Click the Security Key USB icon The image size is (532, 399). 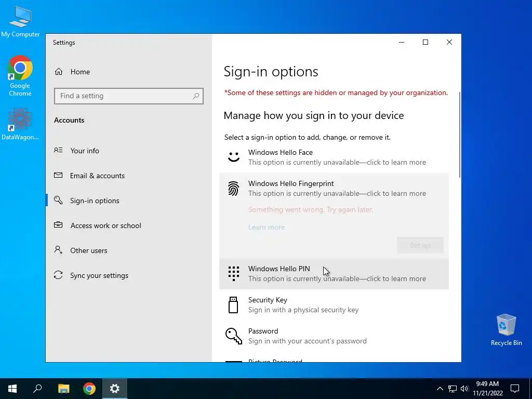[233, 305]
